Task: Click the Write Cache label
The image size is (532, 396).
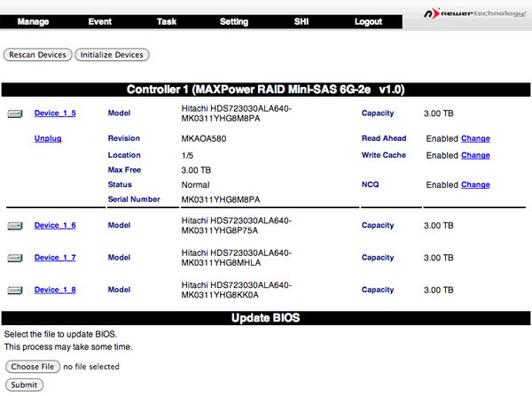Action: point(384,155)
